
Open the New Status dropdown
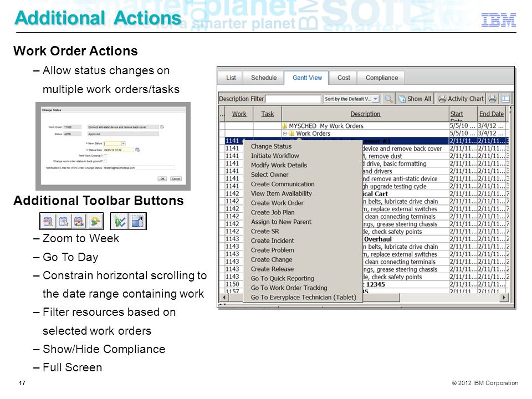(x=123, y=144)
